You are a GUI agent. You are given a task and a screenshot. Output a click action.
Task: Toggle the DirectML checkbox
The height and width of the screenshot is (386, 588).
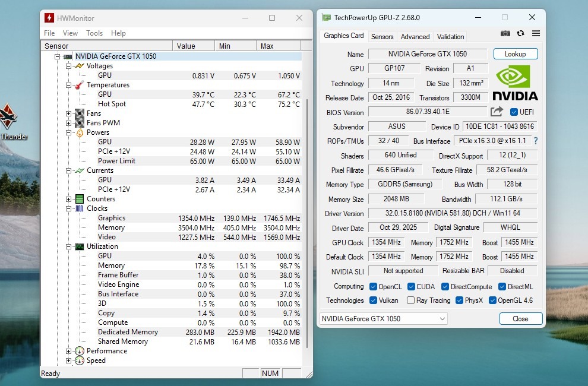pyautogui.click(x=502, y=287)
